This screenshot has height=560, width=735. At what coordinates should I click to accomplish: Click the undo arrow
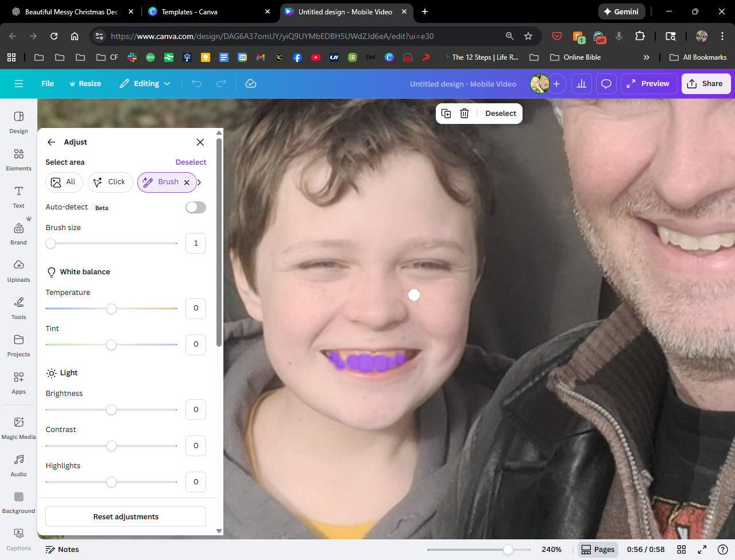(x=197, y=84)
